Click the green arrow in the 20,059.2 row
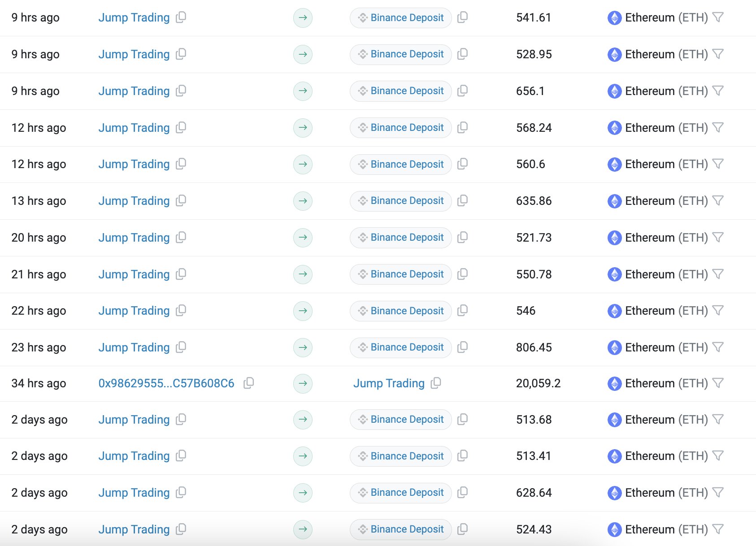 [303, 384]
